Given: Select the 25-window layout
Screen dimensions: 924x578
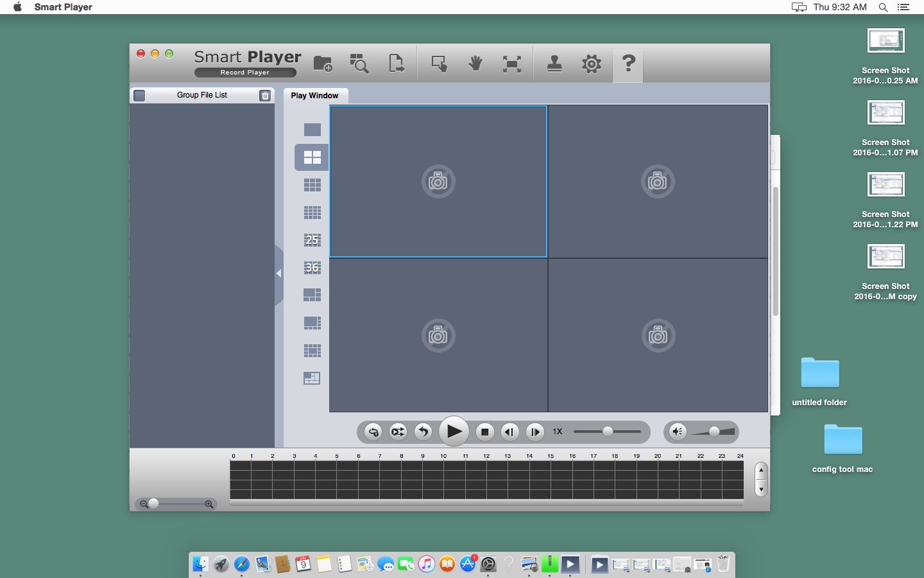Looking at the screenshot, I should coord(312,240).
